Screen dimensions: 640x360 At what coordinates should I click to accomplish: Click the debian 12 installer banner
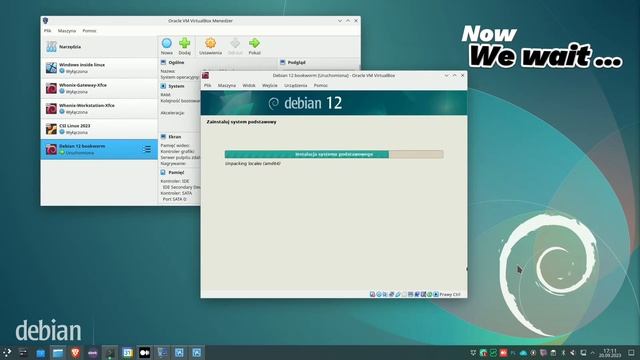click(x=334, y=103)
